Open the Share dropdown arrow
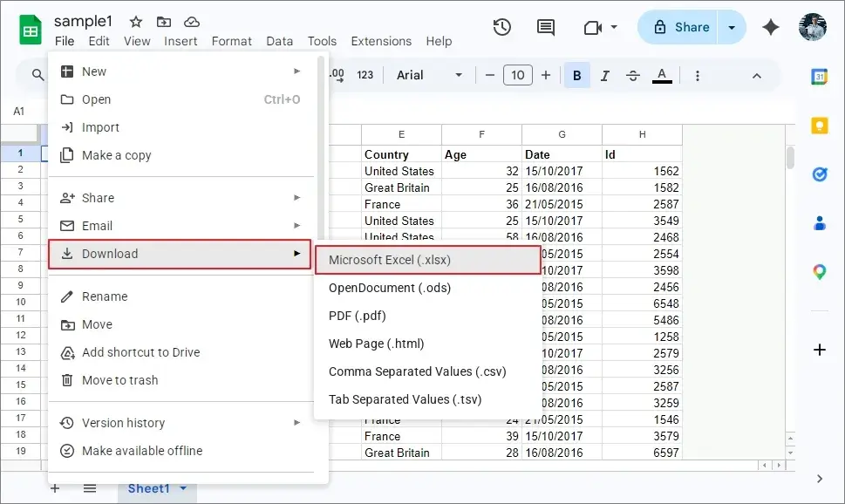 [x=732, y=27]
